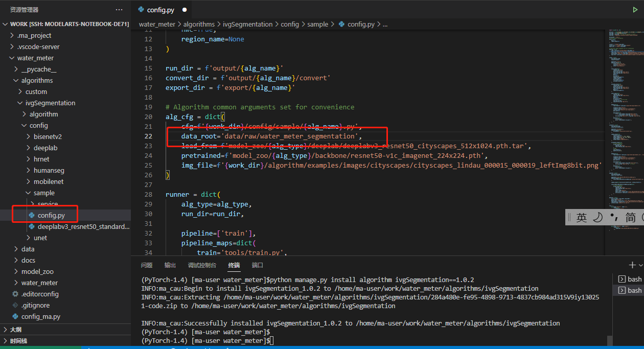The width and height of the screenshot is (644, 349).
Task: Switch to the 问题 problems tab
Action: (147, 265)
